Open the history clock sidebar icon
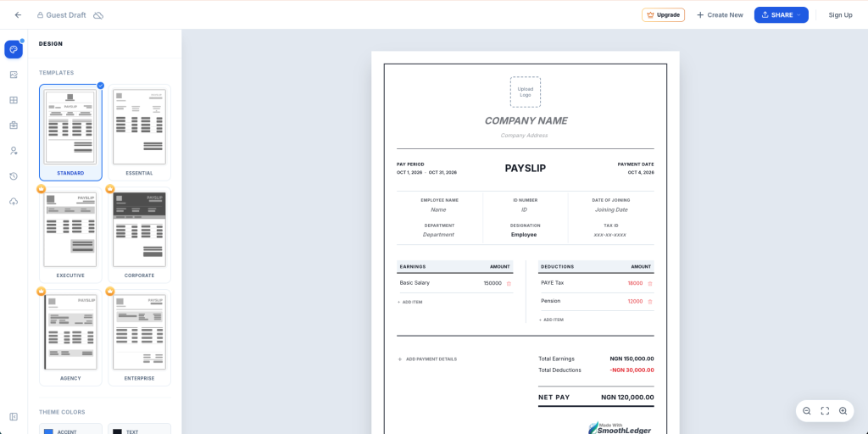The height and width of the screenshot is (434, 868). click(14, 176)
